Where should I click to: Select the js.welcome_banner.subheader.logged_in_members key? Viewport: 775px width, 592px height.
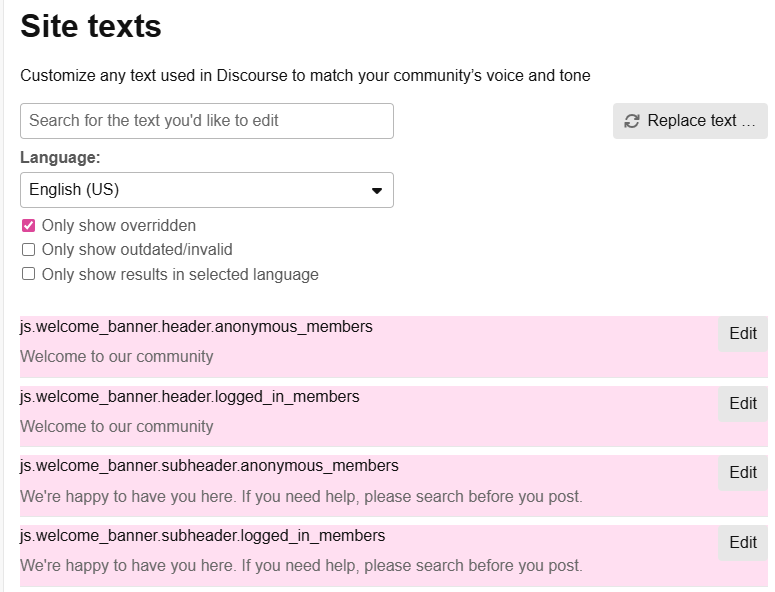[x=203, y=536]
